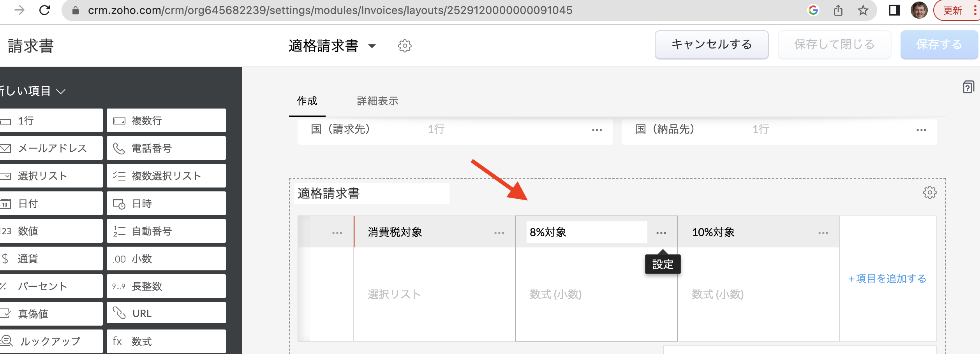Reload the page with browser refresh icon
Viewport: 980px width, 354px height.
coord(45,10)
